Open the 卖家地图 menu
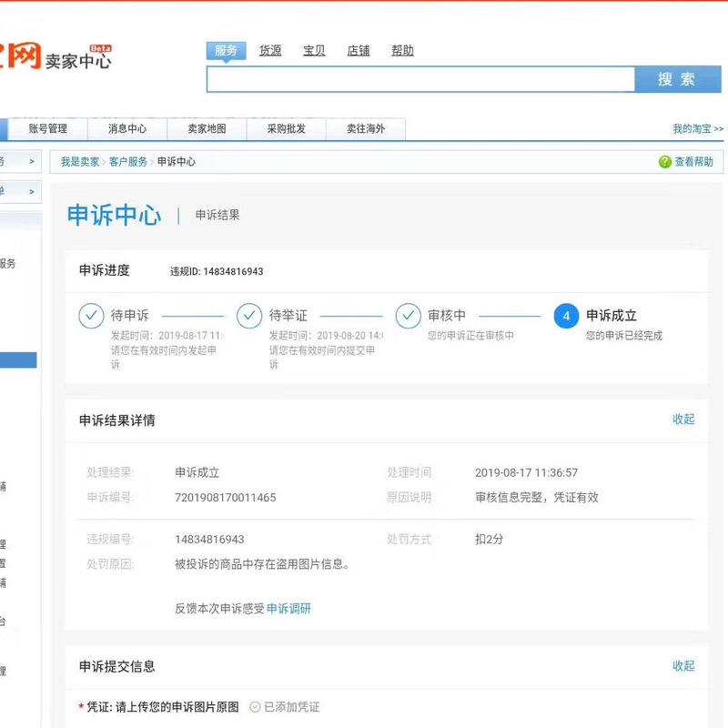 coord(207,128)
